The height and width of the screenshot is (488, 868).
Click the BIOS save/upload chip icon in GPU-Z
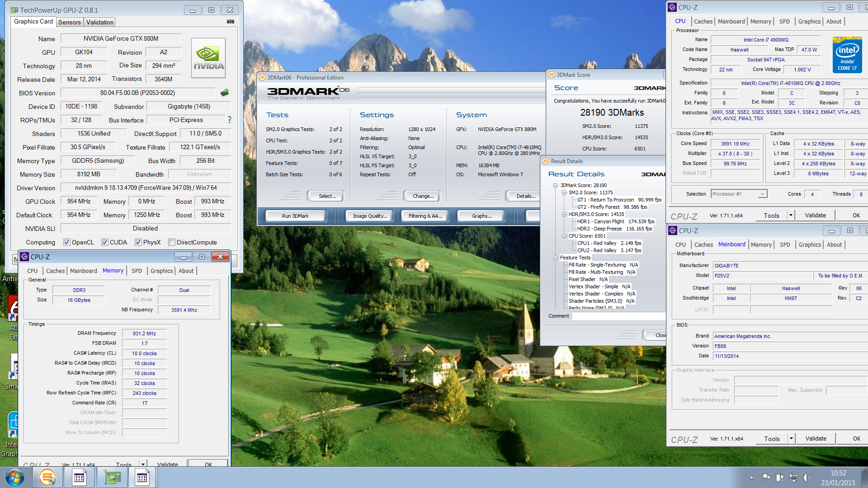[225, 93]
